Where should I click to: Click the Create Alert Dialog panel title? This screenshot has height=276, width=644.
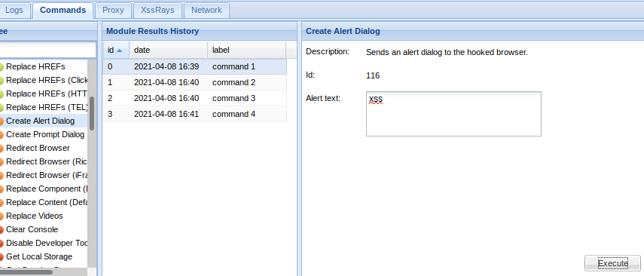point(343,31)
